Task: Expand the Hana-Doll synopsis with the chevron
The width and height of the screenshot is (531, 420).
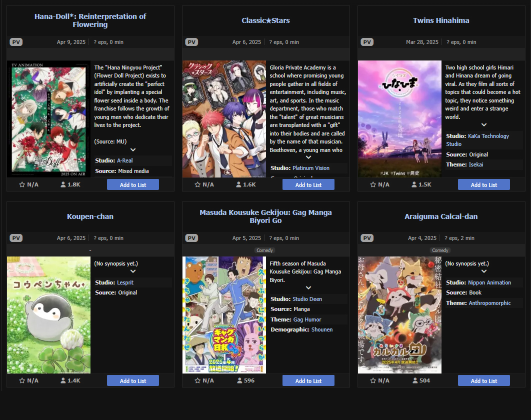Action: coord(133,149)
